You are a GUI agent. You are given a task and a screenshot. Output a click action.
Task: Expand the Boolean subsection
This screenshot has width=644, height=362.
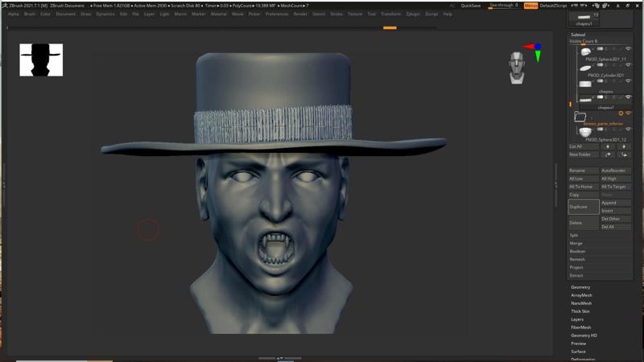pyautogui.click(x=577, y=251)
